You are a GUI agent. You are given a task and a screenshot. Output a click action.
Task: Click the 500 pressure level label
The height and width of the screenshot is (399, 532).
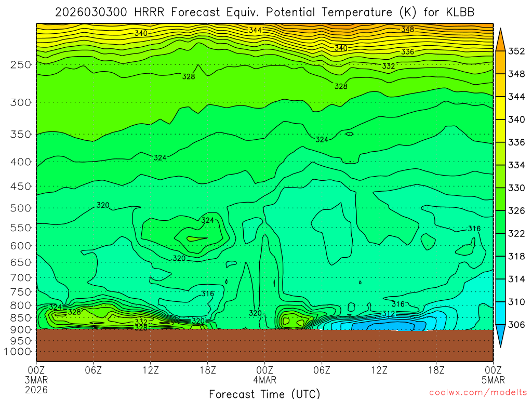point(21,208)
